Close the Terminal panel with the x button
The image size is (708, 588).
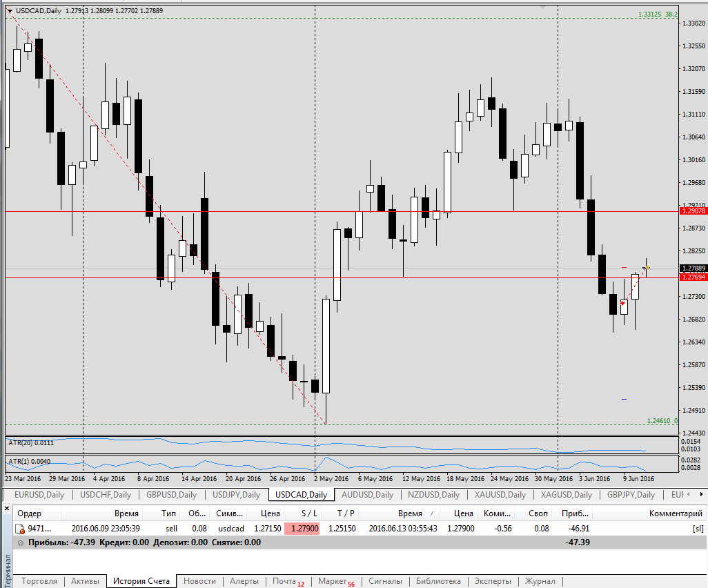[x=7, y=509]
